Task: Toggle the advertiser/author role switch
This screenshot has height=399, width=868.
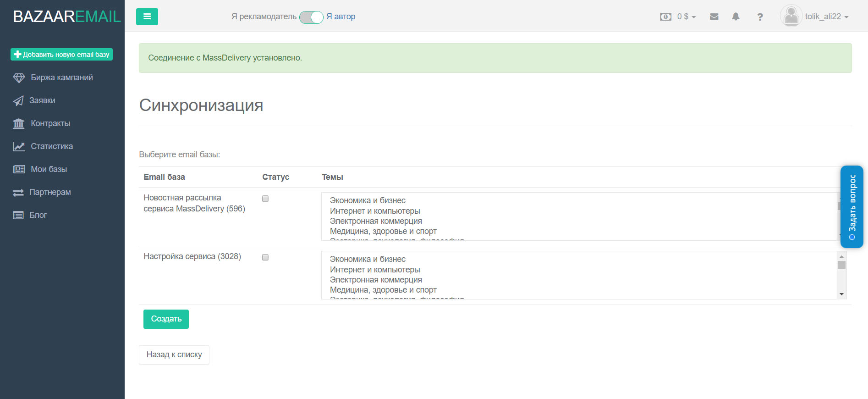Action: tap(311, 17)
